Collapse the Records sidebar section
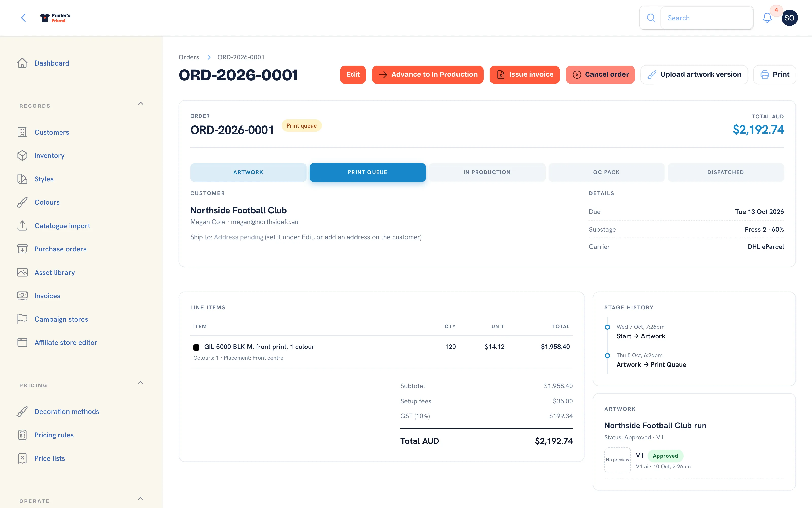 [141, 103]
